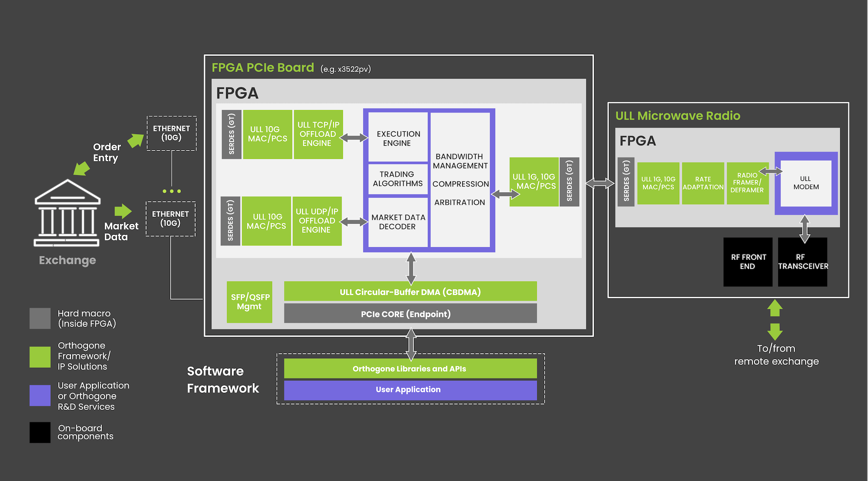This screenshot has width=868, height=481.
Task: Click the BANDWIDTH MANAGEMENT text
Action: [x=460, y=161]
